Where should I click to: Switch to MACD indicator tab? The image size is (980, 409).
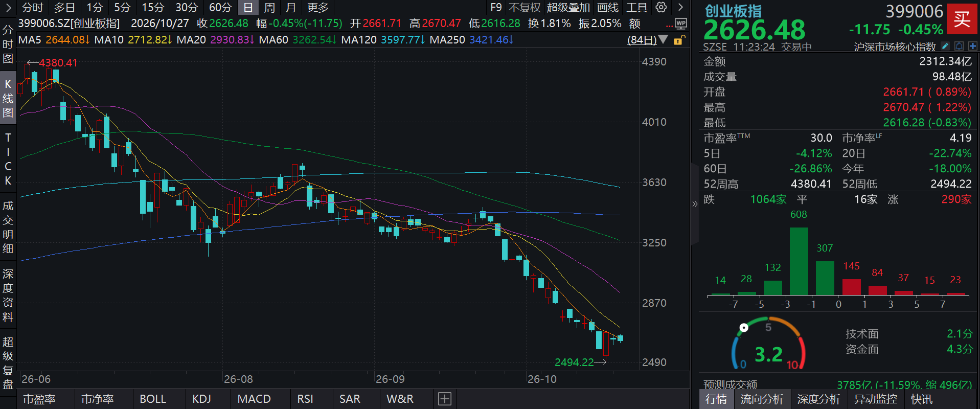click(x=254, y=399)
